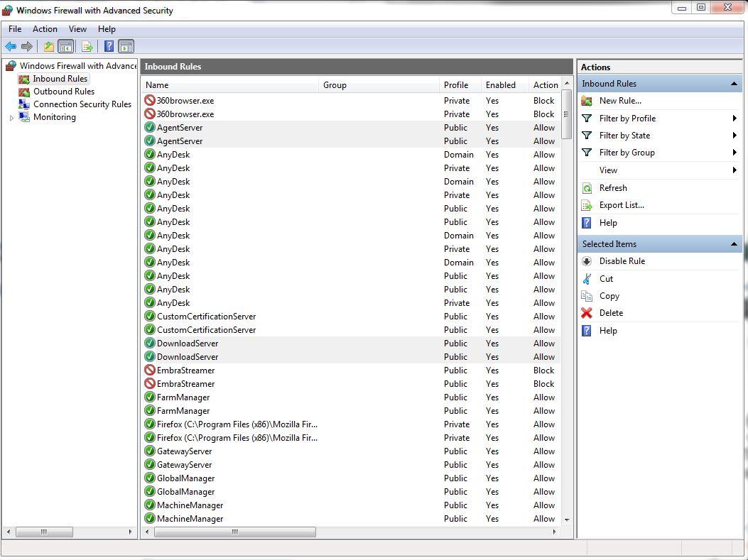Click the Forward arrow toolbar icon

click(x=27, y=46)
